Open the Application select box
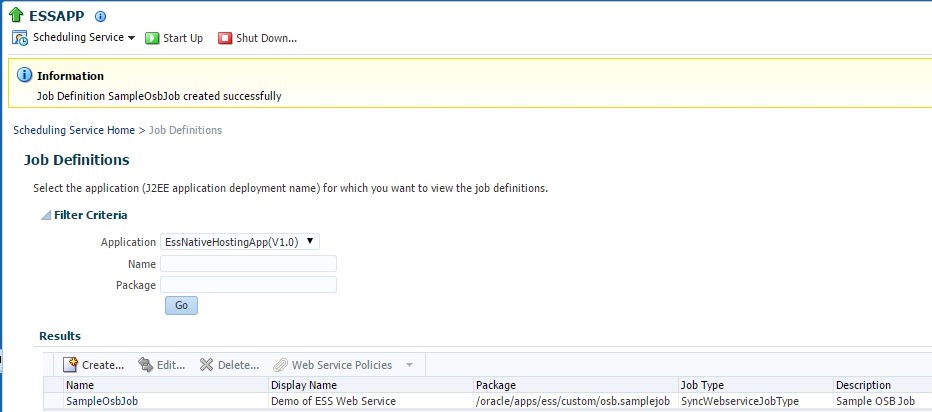The height and width of the screenshot is (412, 932). point(240,241)
